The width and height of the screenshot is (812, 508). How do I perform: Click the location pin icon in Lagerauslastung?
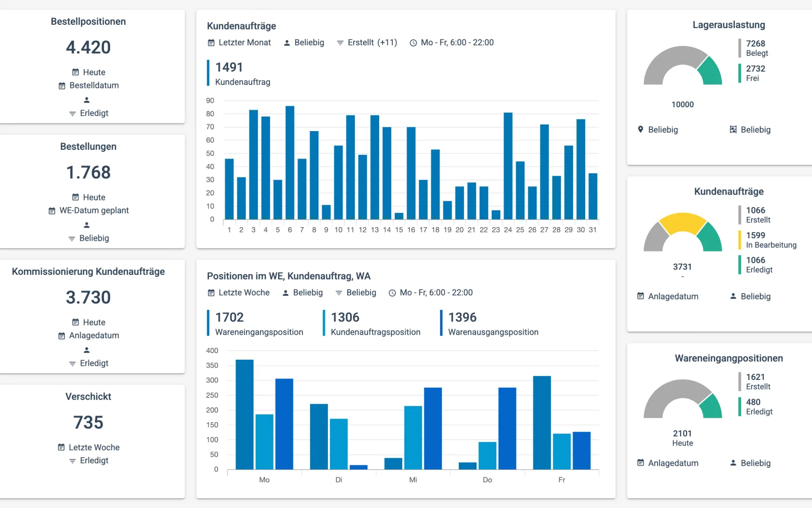[x=640, y=130]
